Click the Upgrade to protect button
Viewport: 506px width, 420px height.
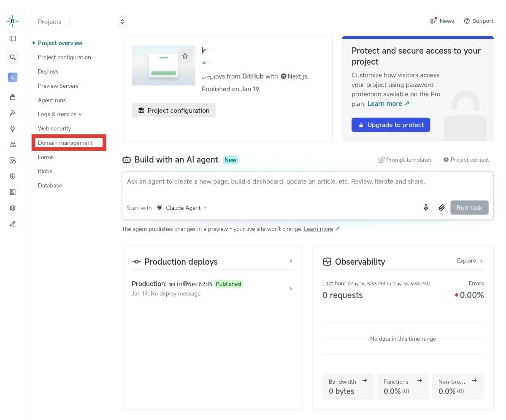(x=390, y=125)
